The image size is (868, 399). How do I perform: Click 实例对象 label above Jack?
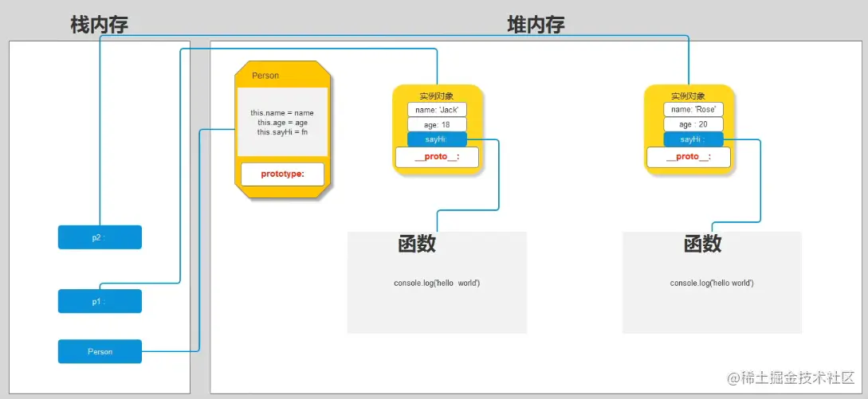tap(437, 96)
